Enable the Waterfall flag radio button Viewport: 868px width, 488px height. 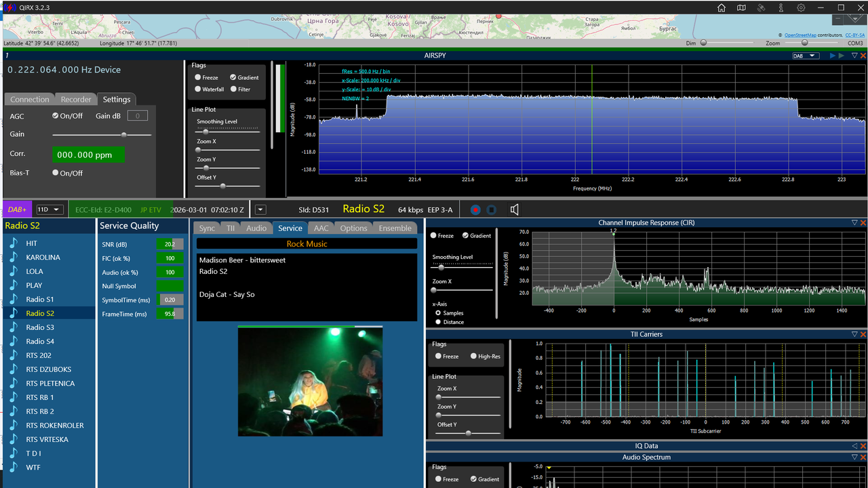[x=198, y=89]
